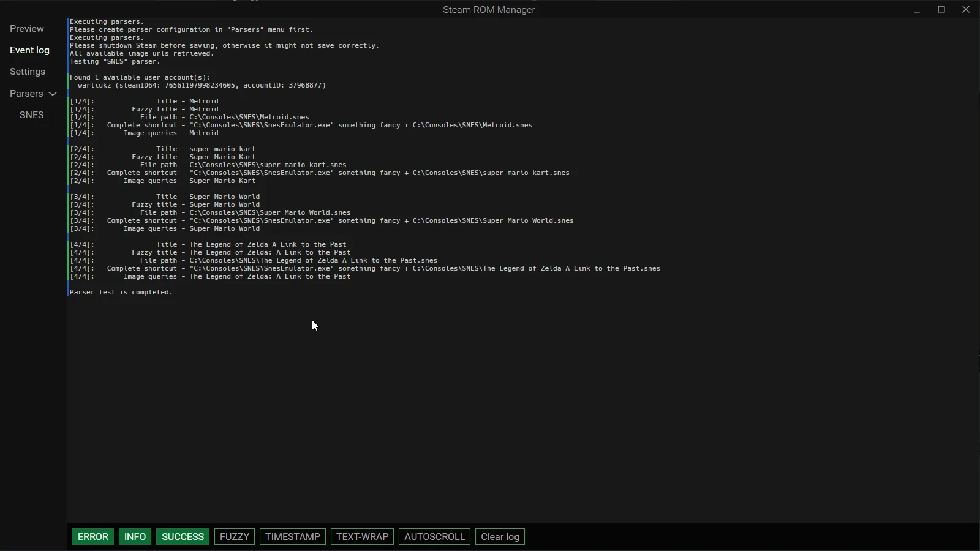Open the Preview page
The width and height of the screenshot is (980, 551).
27,29
